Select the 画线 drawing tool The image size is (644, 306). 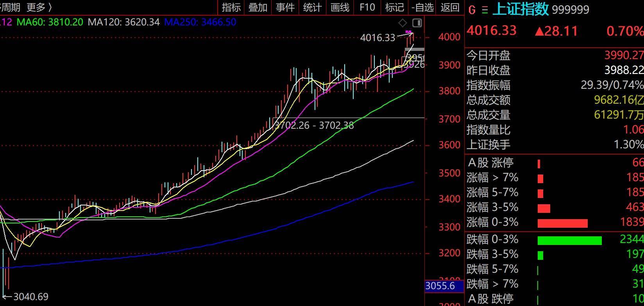click(340, 7)
